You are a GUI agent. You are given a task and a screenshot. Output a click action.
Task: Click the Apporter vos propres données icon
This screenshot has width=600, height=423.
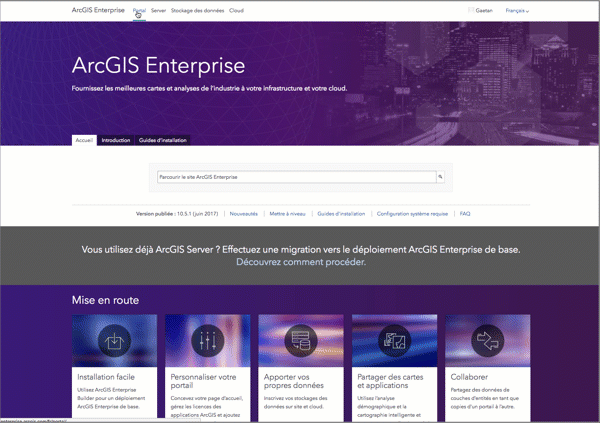(301, 341)
